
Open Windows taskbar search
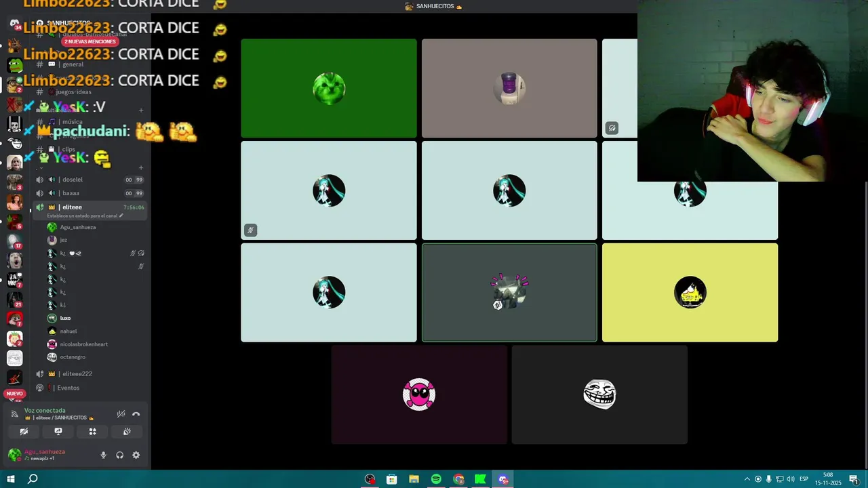[x=33, y=479]
